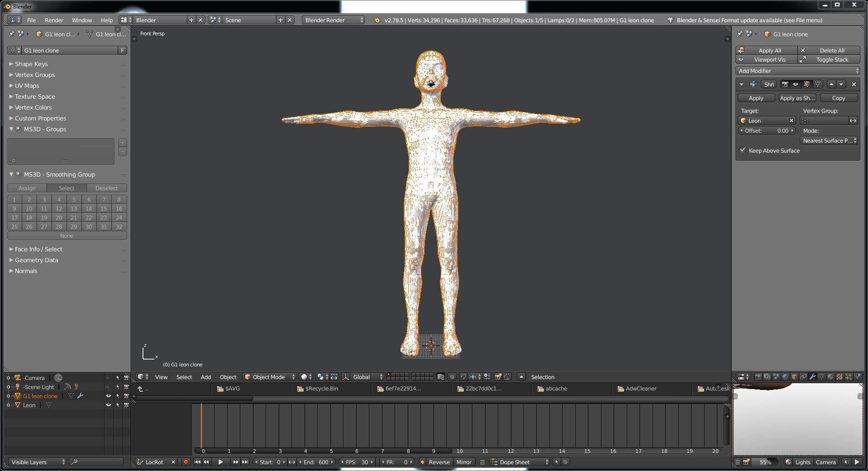Expand the Geometry Data panel
Image resolution: width=868 pixels, height=471 pixels.
point(36,260)
